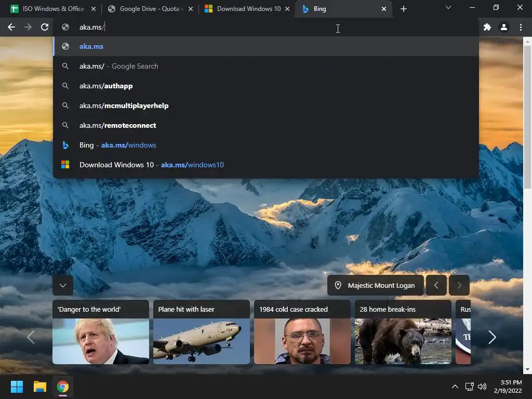This screenshot has width=532, height=399.
Task: Click the page vertical scrollbar thumb
Action: click(527, 117)
